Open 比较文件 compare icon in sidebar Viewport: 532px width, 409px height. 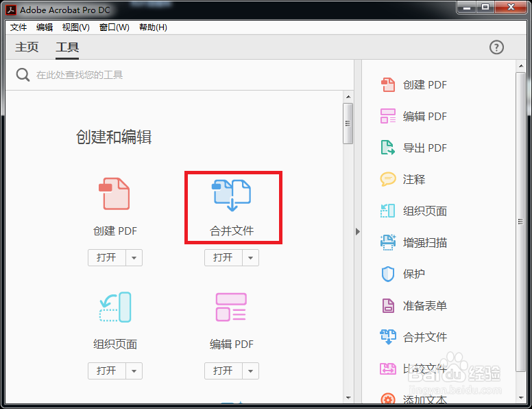(388, 369)
